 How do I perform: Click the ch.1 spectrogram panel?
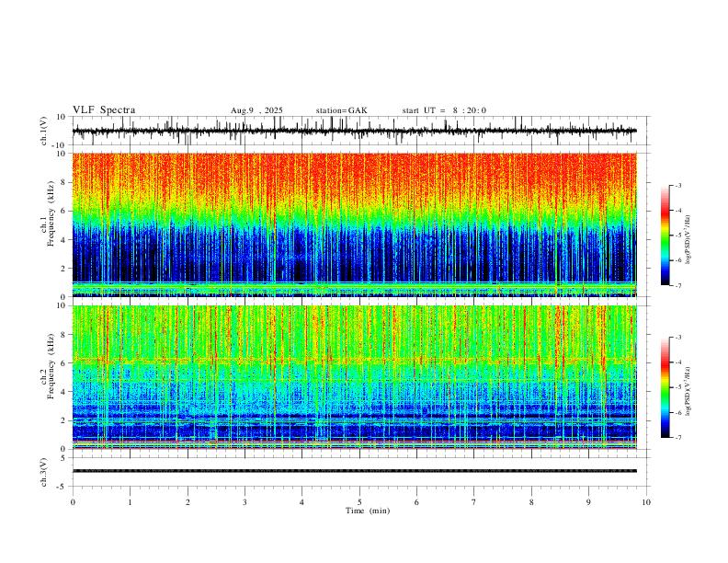coord(354,224)
